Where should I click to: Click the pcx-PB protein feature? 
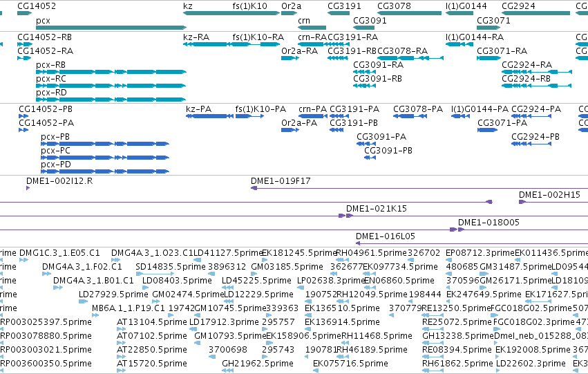(105, 144)
